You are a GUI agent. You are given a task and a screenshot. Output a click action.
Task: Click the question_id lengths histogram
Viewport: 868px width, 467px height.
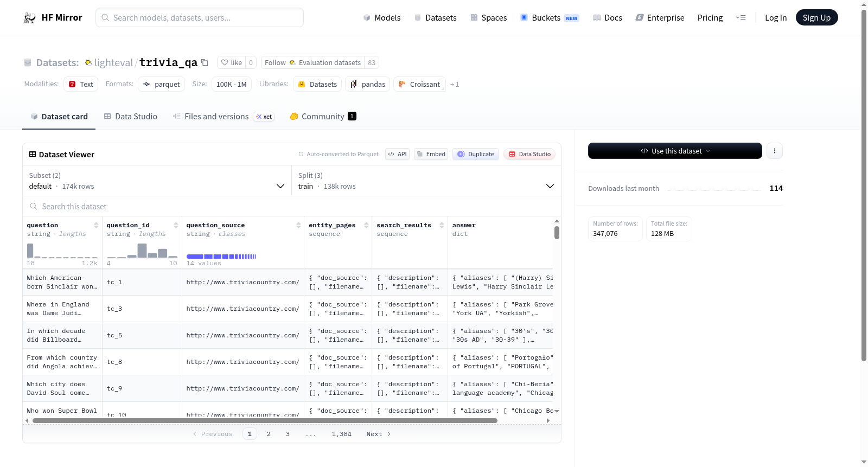(142, 251)
